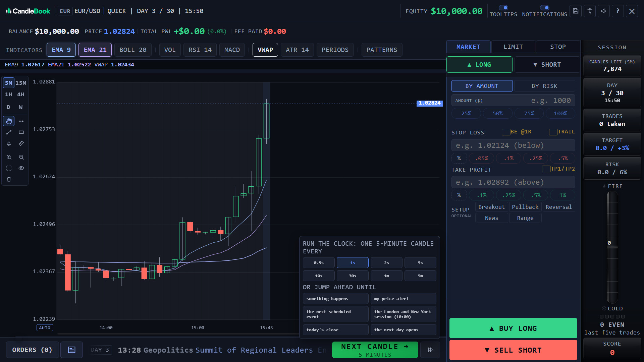Switch chart to 1H timeframe
Image resolution: width=644 pixels, height=362 pixels.
pyautogui.click(x=8, y=95)
